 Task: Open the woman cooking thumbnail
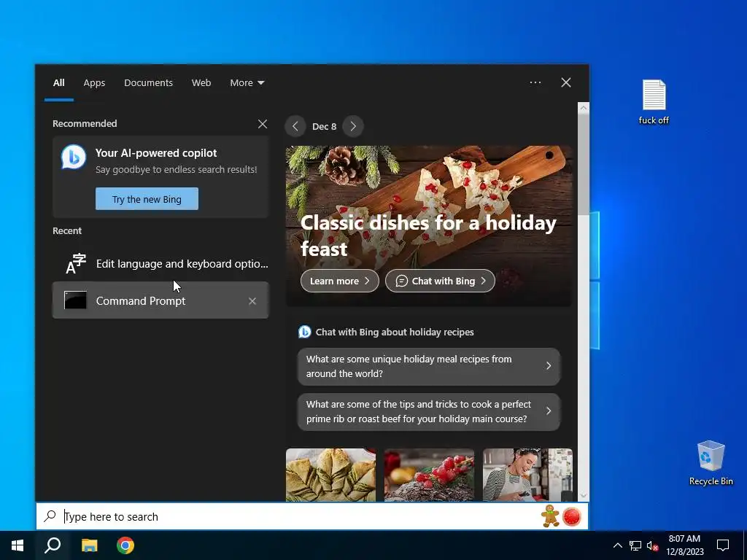(527, 475)
